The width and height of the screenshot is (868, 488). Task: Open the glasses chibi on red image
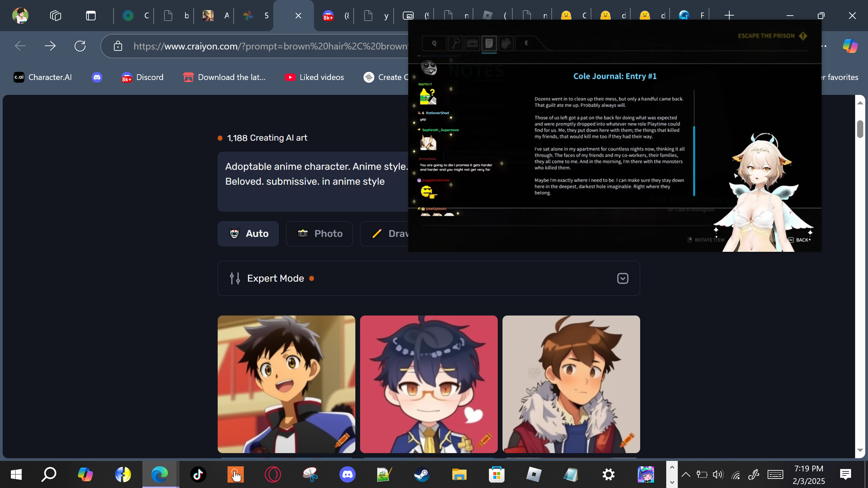click(x=429, y=384)
